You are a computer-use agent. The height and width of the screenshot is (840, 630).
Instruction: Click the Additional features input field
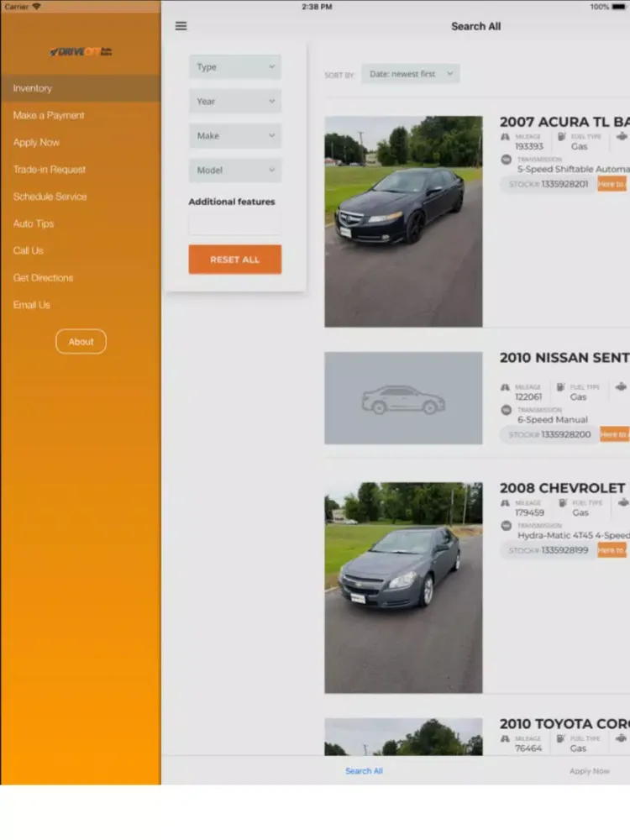(x=234, y=224)
